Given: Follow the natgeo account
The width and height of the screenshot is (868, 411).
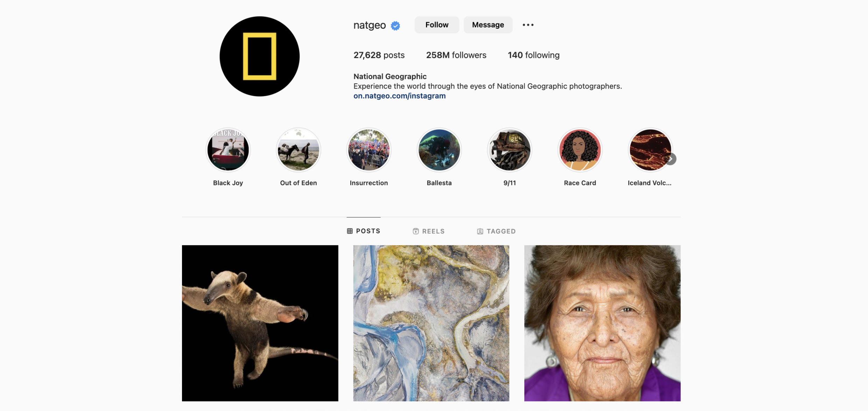Looking at the screenshot, I should click(436, 25).
